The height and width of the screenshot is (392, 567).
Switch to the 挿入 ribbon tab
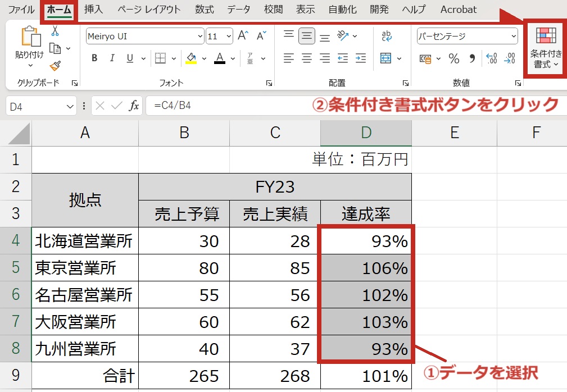tap(93, 10)
